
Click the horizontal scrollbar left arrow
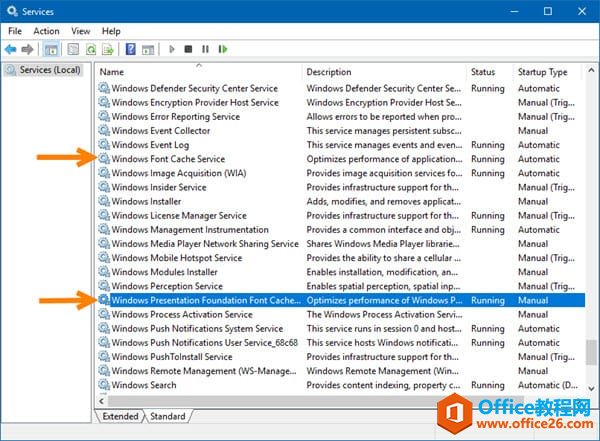[101, 401]
